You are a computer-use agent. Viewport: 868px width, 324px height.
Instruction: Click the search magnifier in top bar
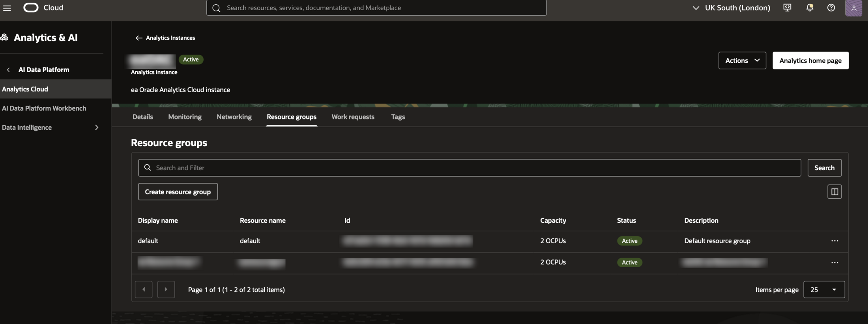click(216, 8)
